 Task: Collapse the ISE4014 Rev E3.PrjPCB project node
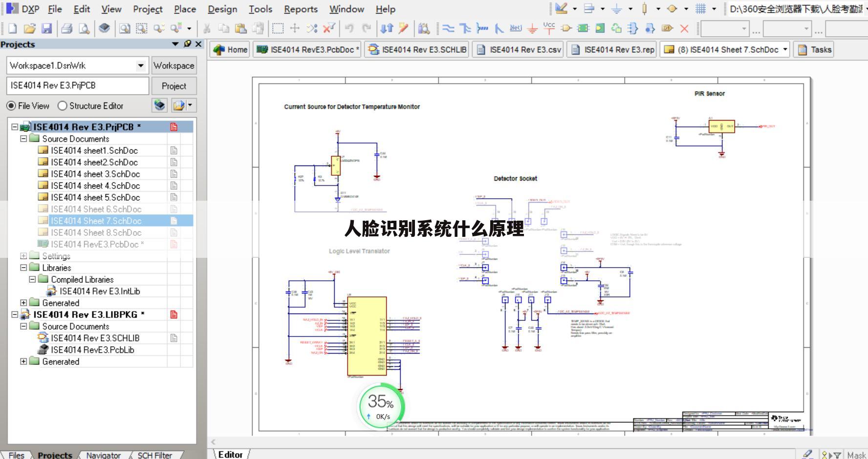click(x=15, y=127)
